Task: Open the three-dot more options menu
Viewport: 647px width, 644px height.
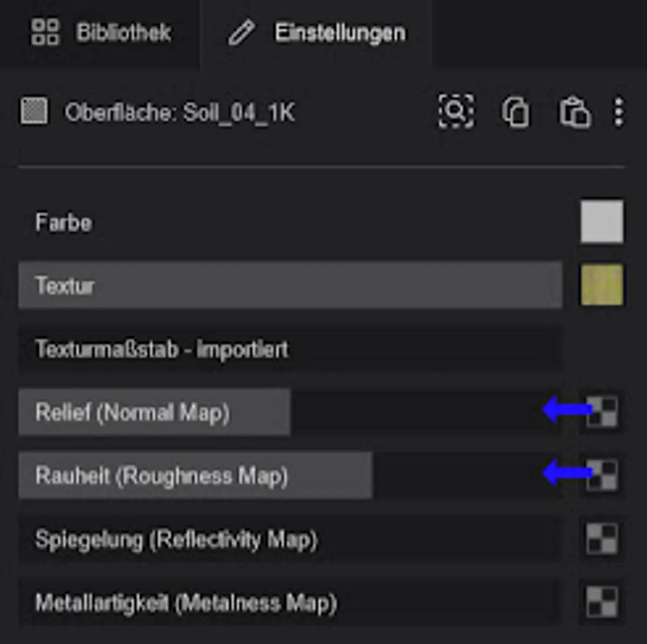Action: [x=619, y=112]
